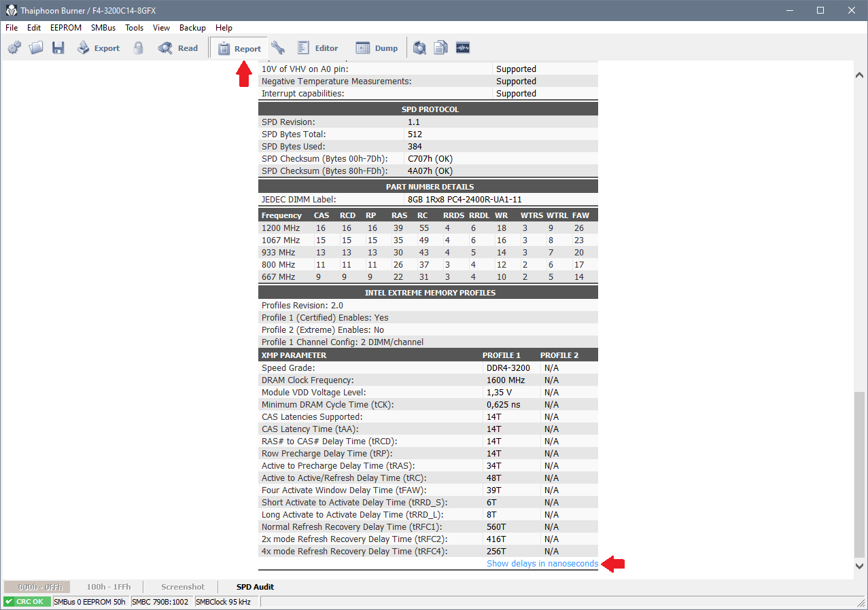Image resolution: width=868 pixels, height=610 pixels.
Task: Switch to the 100h - 1FFh tab
Action: coord(108,587)
